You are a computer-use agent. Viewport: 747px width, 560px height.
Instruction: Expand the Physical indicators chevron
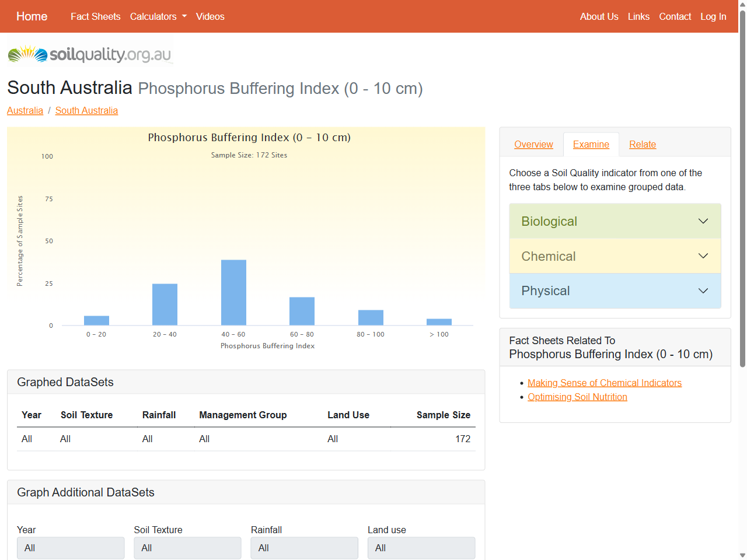pos(703,290)
